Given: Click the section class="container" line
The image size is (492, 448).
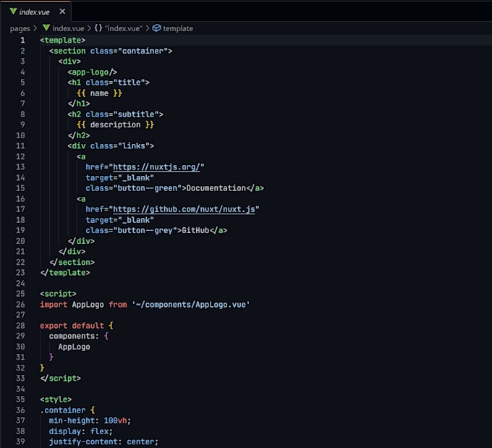Looking at the screenshot, I should tap(111, 51).
